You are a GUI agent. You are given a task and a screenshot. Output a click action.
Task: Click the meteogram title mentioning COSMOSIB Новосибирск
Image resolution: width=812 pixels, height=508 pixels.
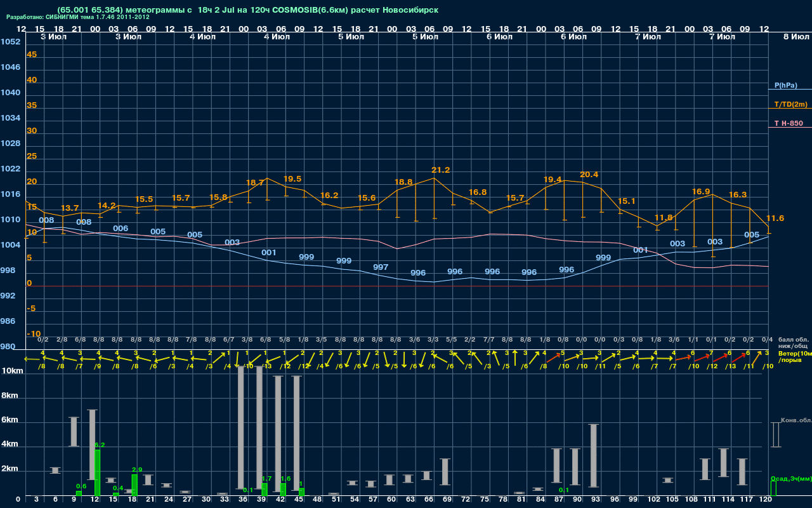click(x=247, y=10)
